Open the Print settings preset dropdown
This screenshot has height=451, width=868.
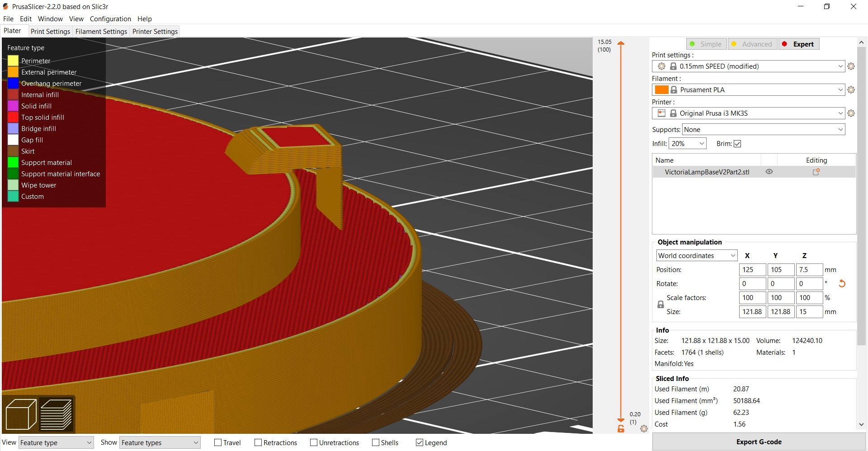[x=749, y=66]
